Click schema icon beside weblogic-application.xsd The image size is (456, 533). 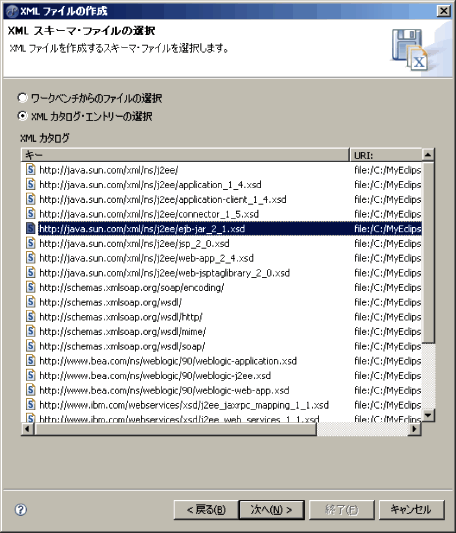[x=31, y=360]
